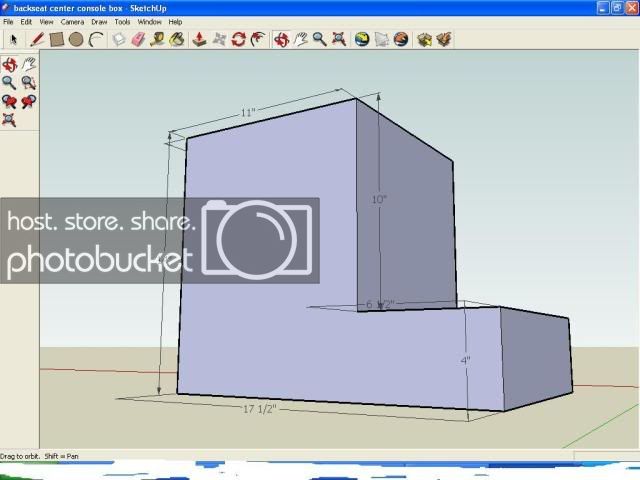Choose the Rectangle tool

[x=57, y=40]
